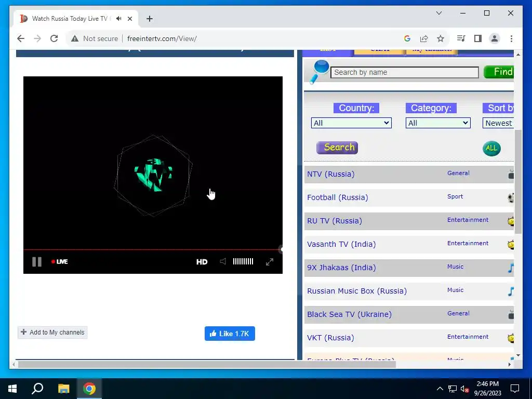Viewport: 532px width, 399px height.
Task: Click soccer ball icon in Football row
Action: [x=511, y=198]
